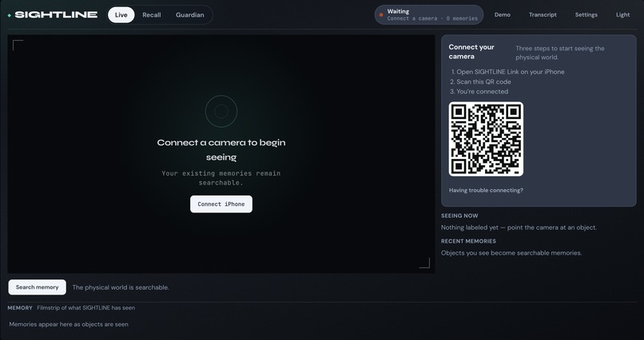Click the SIGHTLINE logo
This screenshot has height=340, width=644.
point(53,14)
